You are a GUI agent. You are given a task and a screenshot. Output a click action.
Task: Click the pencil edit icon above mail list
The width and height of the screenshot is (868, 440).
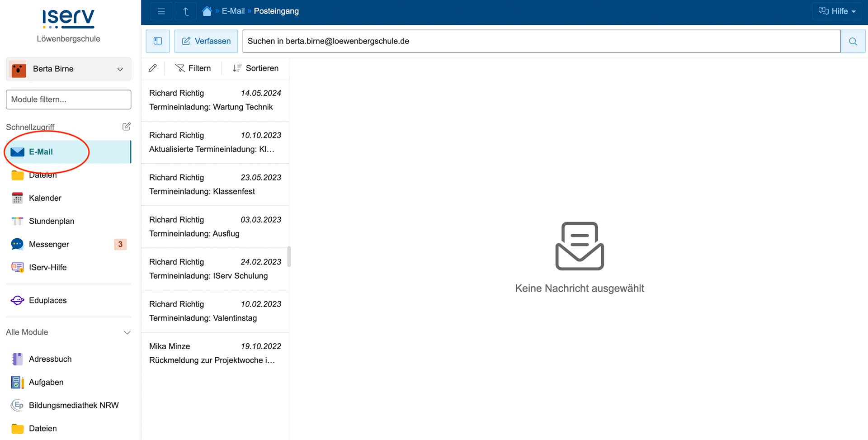[x=153, y=68]
